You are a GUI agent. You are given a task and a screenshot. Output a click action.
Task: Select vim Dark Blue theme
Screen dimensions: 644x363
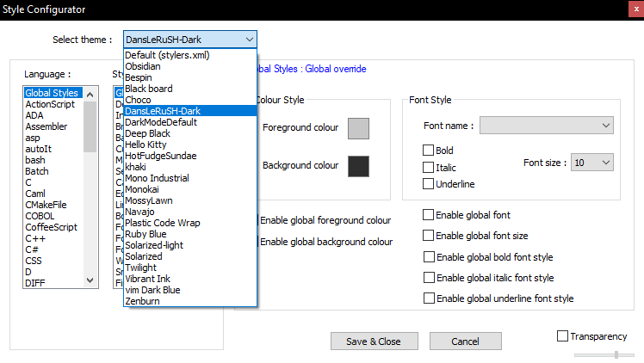click(190, 290)
